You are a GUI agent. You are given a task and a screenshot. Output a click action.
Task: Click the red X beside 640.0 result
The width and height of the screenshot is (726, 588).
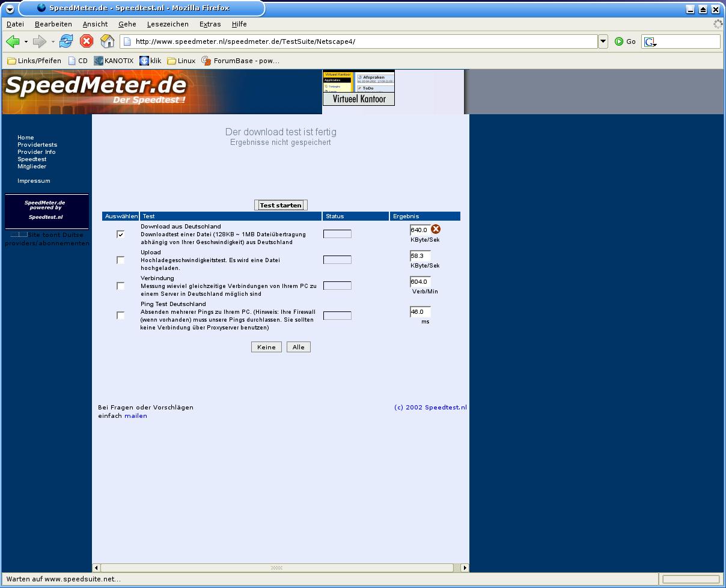[436, 229]
